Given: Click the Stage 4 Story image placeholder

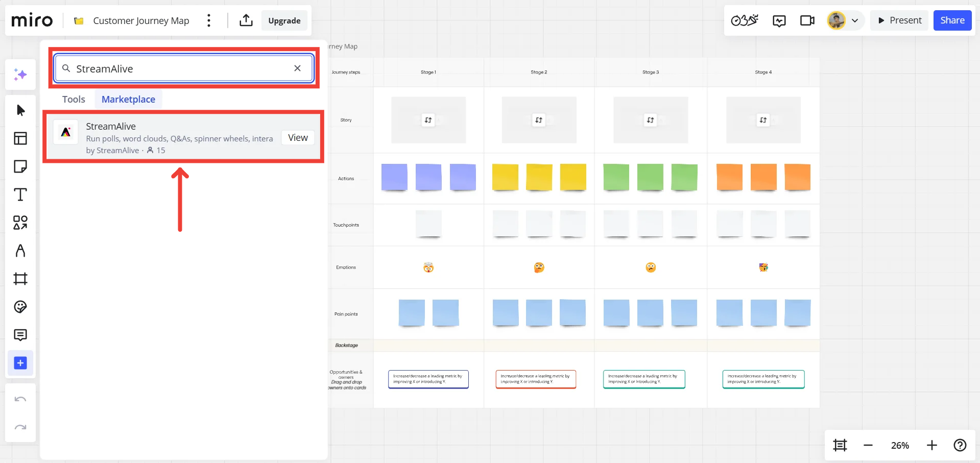Looking at the screenshot, I should [x=763, y=120].
